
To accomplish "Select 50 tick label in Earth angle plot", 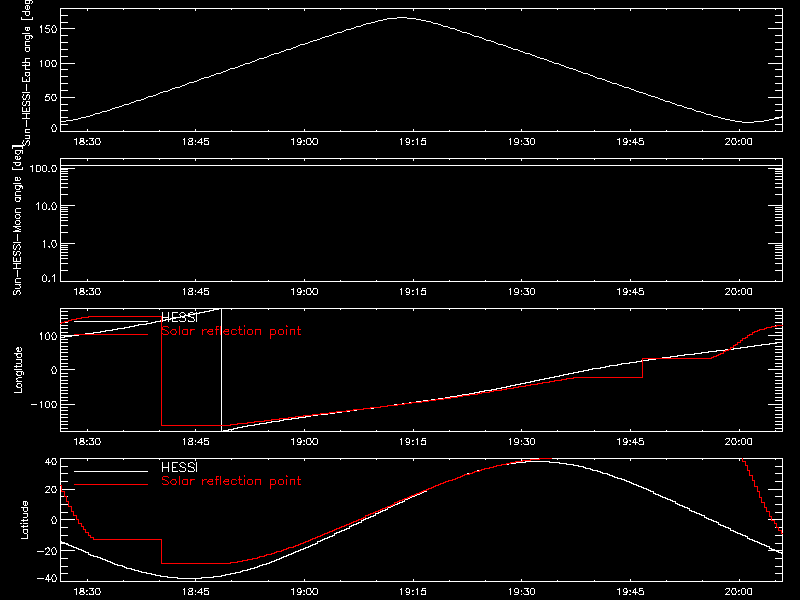I will pyautogui.click(x=52, y=97).
